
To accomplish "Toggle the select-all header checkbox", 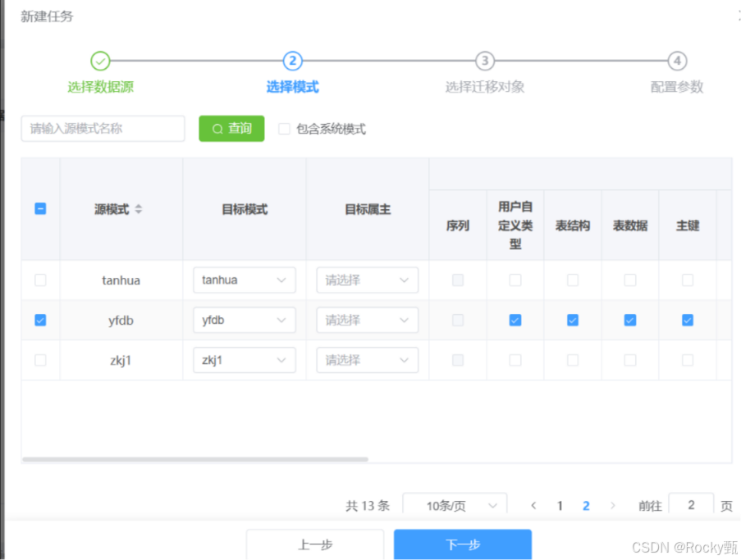I will [x=41, y=209].
